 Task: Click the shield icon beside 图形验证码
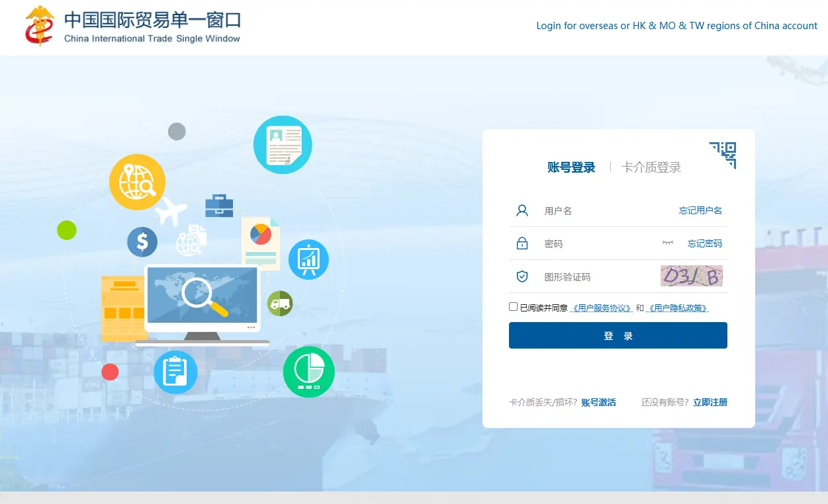(x=522, y=276)
